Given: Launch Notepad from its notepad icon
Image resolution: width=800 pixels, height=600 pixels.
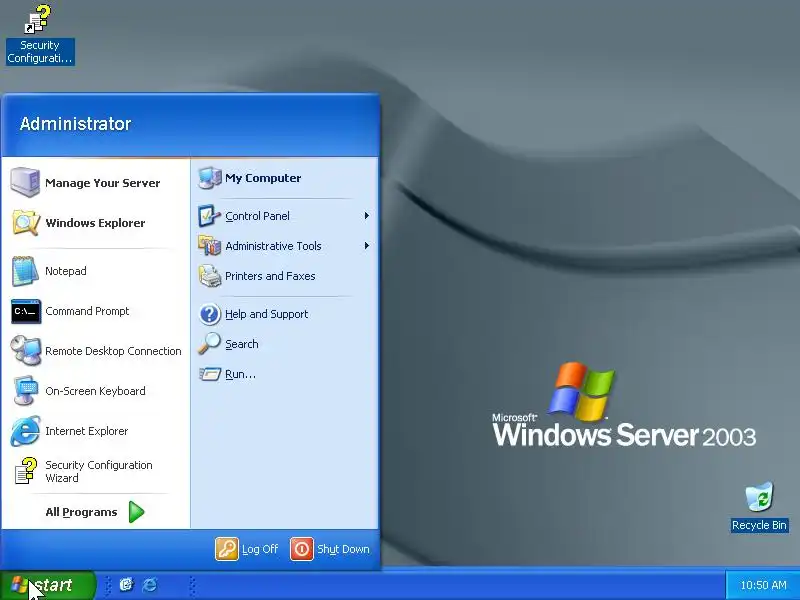Looking at the screenshot, I should tap(25, 271).
